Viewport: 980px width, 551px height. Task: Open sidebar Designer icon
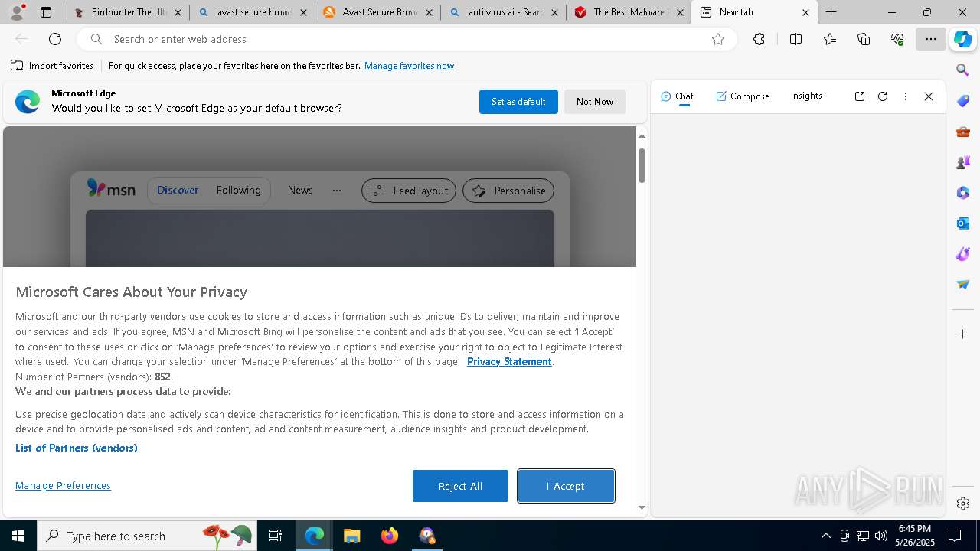click(x=963, y=254)
